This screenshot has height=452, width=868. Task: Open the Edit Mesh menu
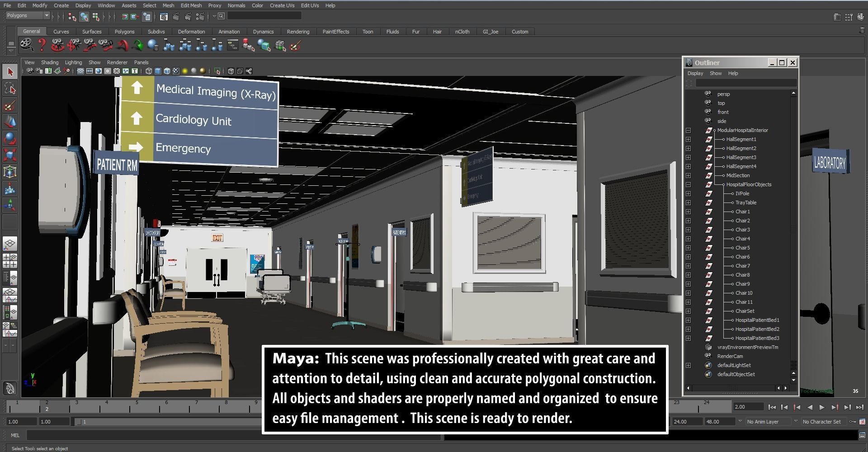(x=191, y=5)
